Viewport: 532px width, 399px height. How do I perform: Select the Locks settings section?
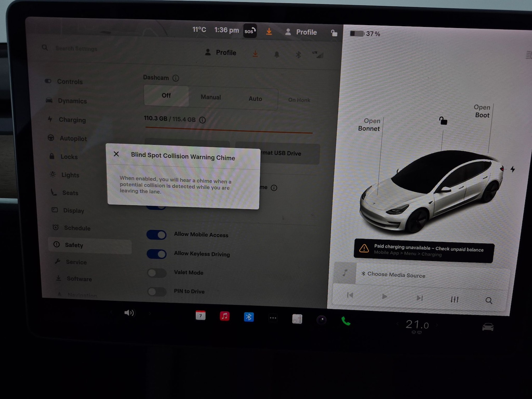tap(68, 156)
